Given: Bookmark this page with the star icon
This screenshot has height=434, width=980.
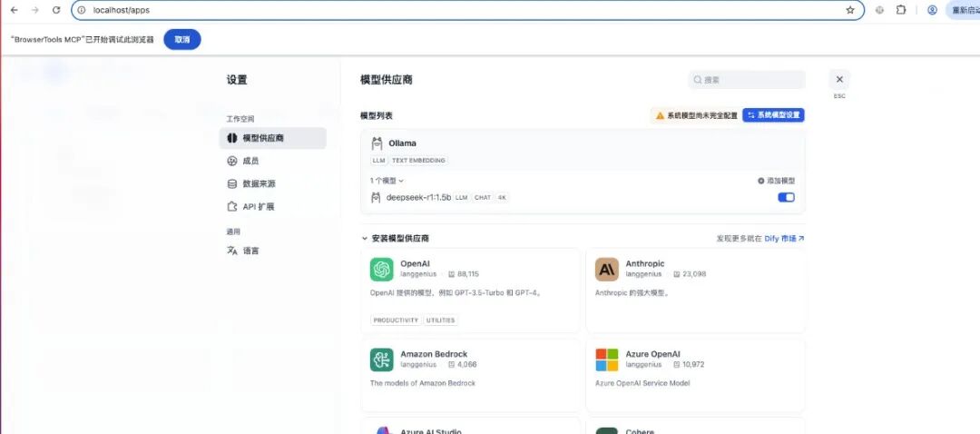Looking at the screenshot, I should [850, 10].
